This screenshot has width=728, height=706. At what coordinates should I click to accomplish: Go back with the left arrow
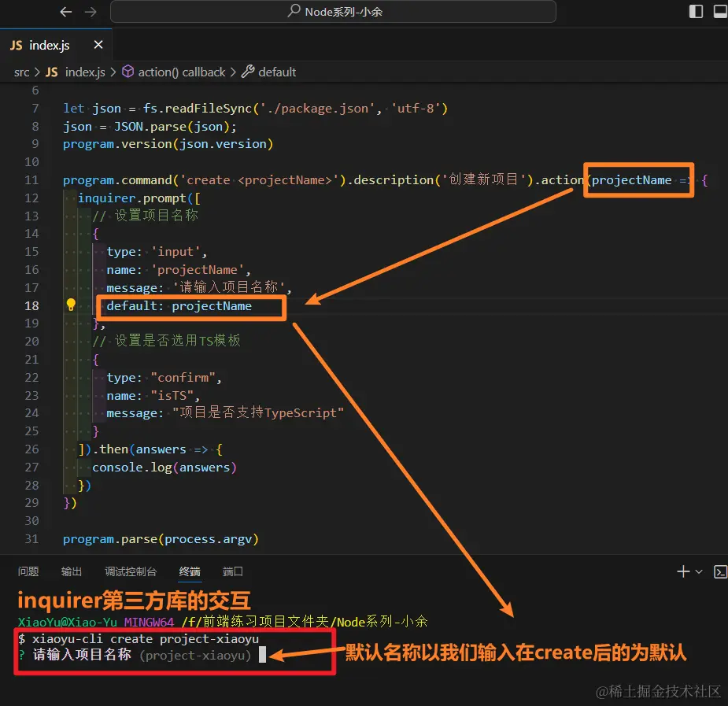click(x=66, y=12)
